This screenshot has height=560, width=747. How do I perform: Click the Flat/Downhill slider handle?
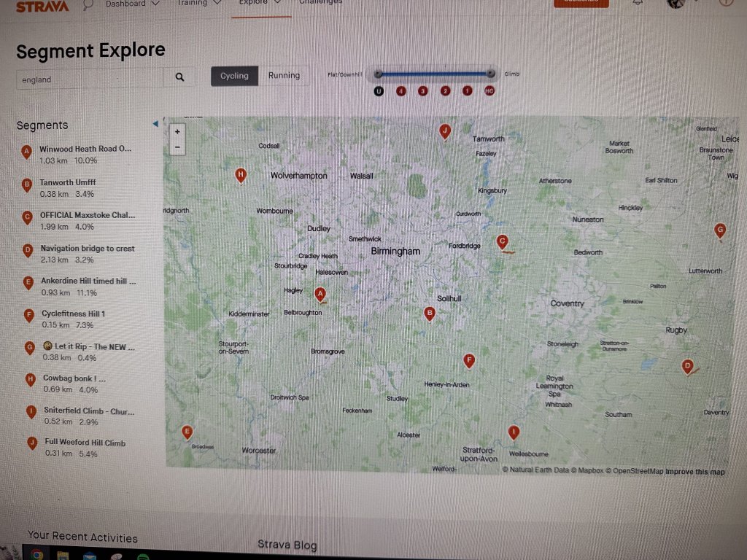(378, 74)
